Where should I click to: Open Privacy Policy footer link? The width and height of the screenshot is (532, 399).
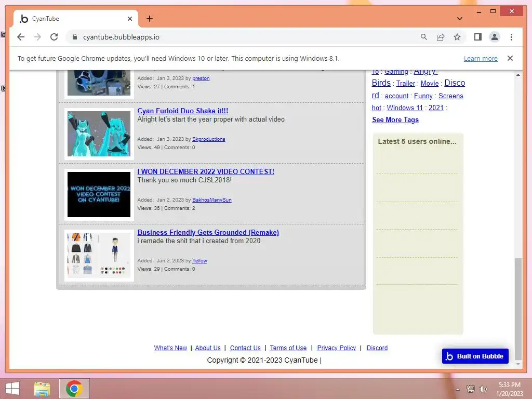tap(336, 348)
